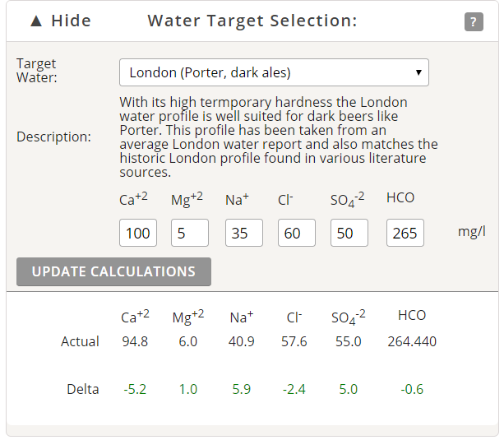Click the Hide text label

coord(71,21)
